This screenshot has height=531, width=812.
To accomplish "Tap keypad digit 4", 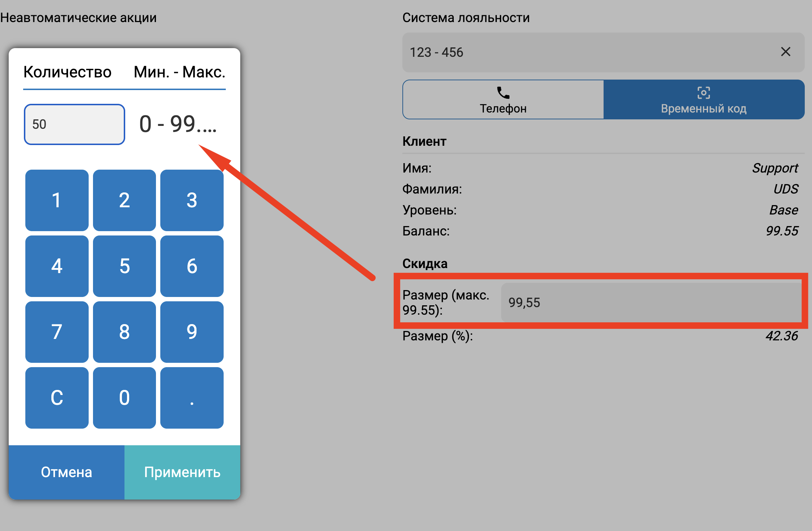I will coord(57,266).
